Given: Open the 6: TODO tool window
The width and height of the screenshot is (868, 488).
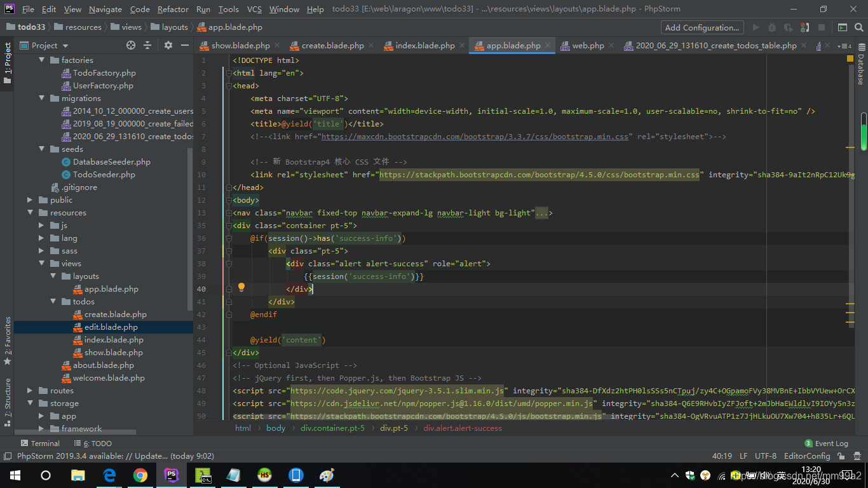Looking at the screenshot, I should [93, 444].
